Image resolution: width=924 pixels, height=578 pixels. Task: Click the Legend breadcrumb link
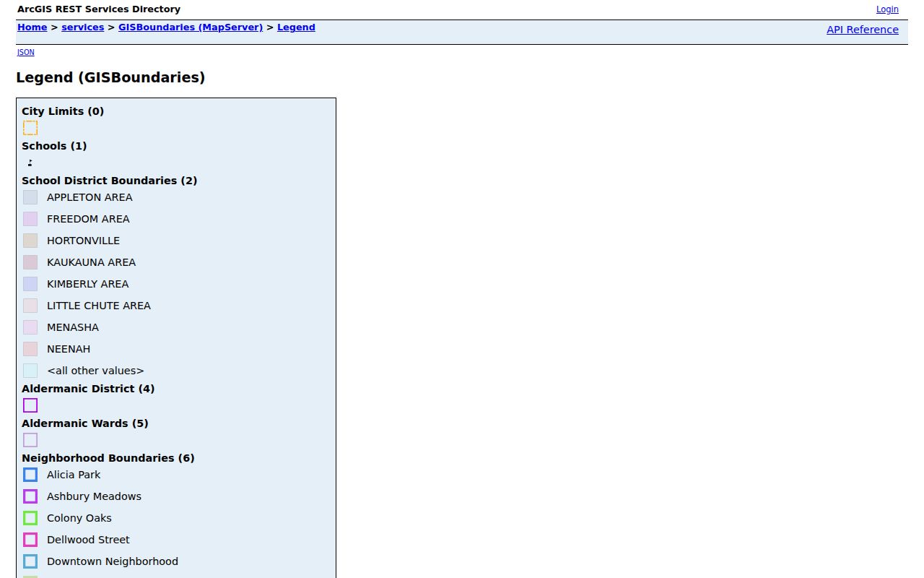click(296, 27)
